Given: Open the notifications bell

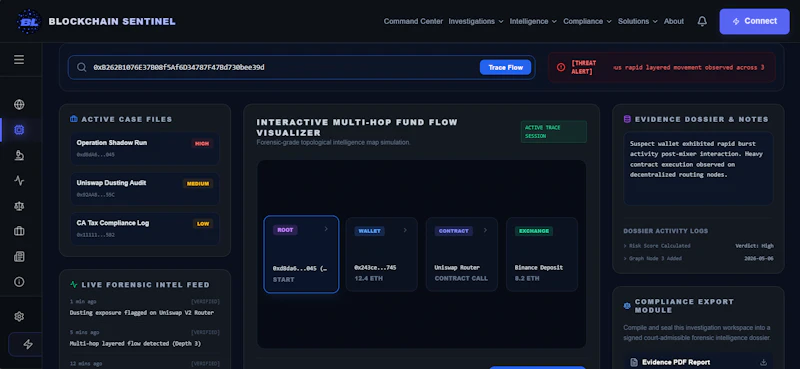Looking at the screenshot, I should 702,21.
